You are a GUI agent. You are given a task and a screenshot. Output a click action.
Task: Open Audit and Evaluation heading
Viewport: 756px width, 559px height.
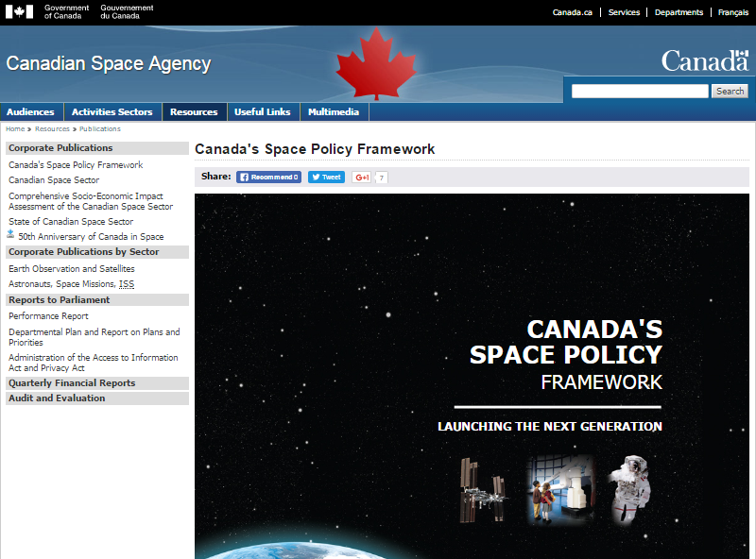click(97, 398)
